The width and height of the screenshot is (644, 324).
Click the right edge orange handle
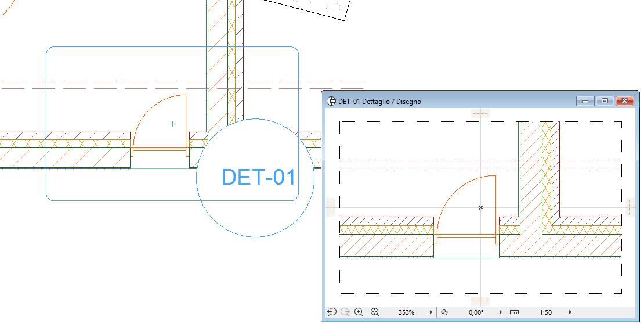[x=629, y=207]
